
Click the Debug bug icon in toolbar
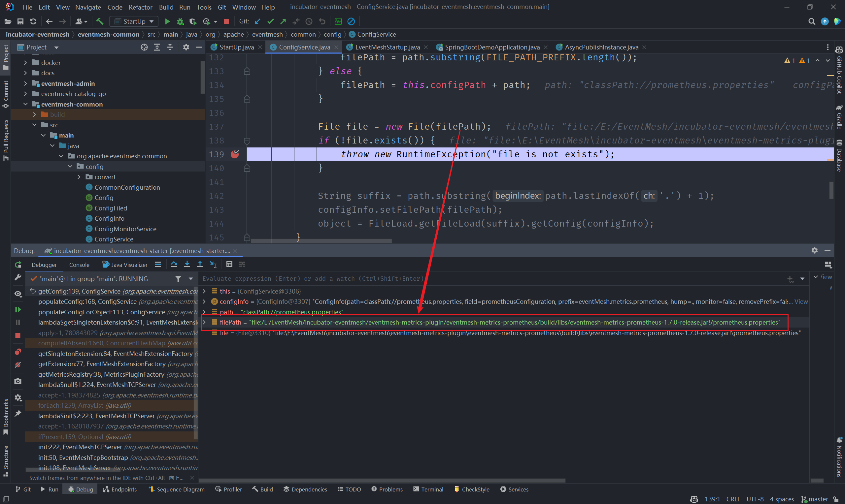[x=180, y=21]
